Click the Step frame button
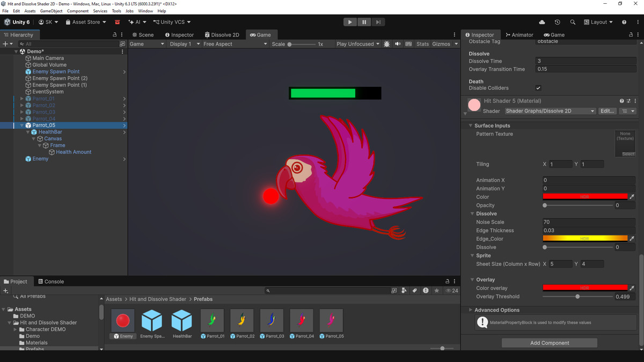This screenshot has height=362, width=644. [x=378, y=22]
